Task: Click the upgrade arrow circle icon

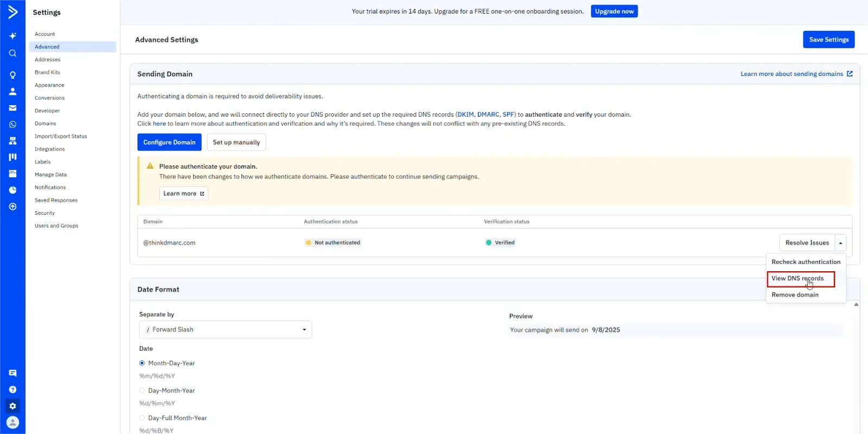Action: pos(12,207)
